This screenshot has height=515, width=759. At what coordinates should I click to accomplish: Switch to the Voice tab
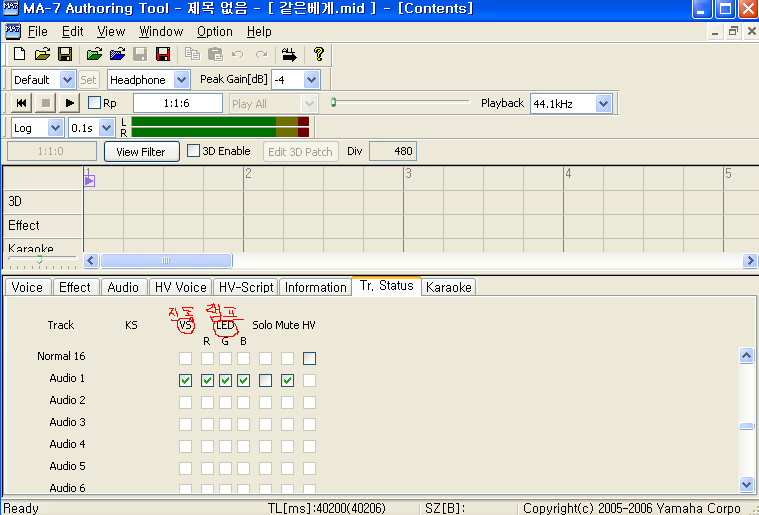27,287
